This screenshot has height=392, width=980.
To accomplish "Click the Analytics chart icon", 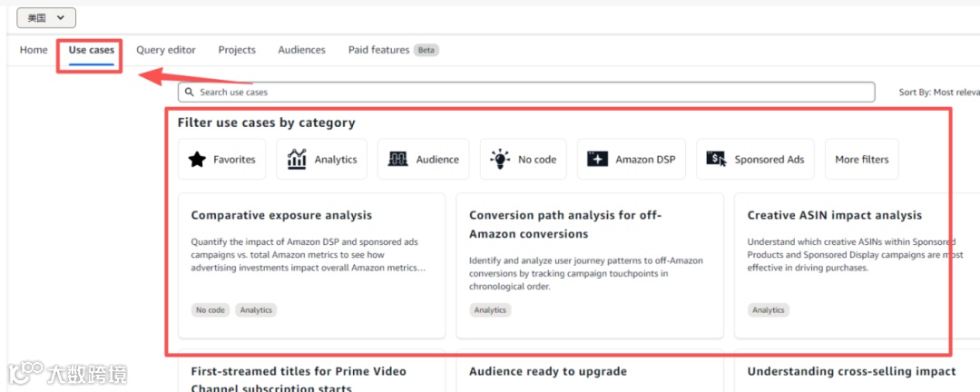I will 297,159.
